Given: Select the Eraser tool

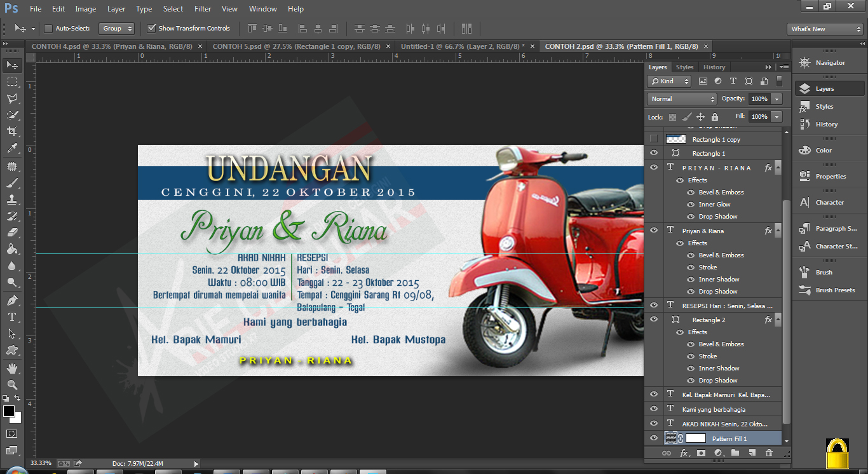Looking at the screenshot, I should tap(12, 233).
